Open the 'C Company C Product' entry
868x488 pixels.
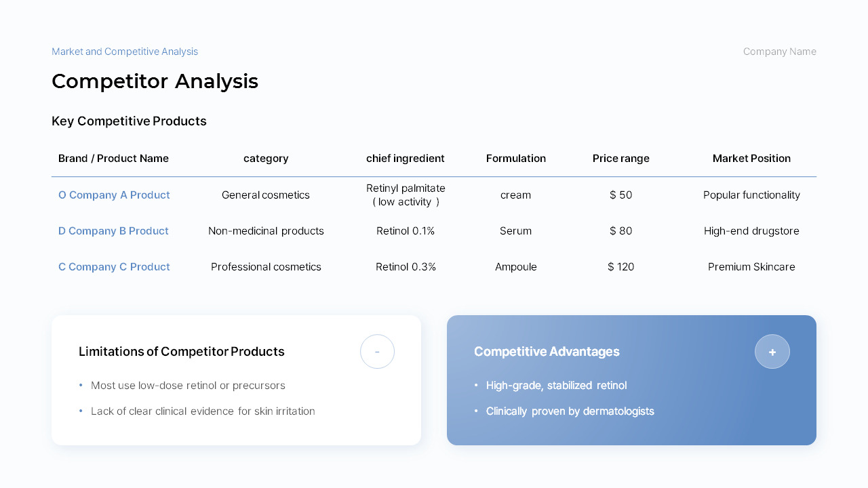[114, 267]
